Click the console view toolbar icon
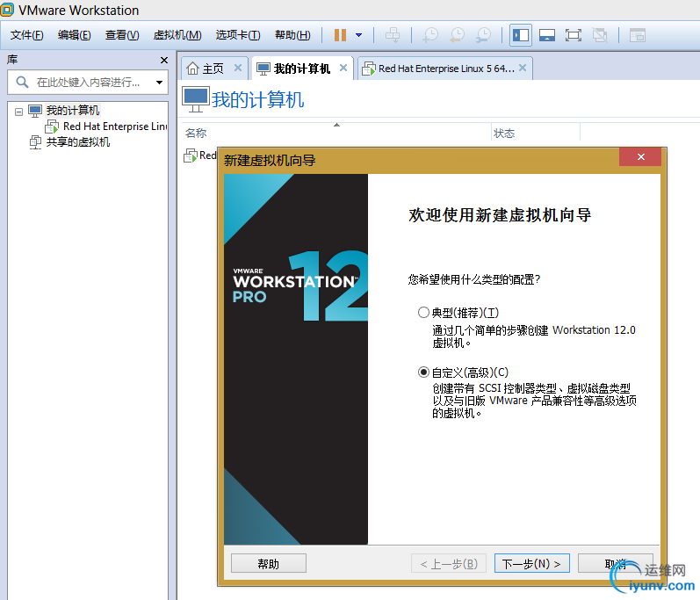This screenshot has height=600, width=700. point(638,35)
